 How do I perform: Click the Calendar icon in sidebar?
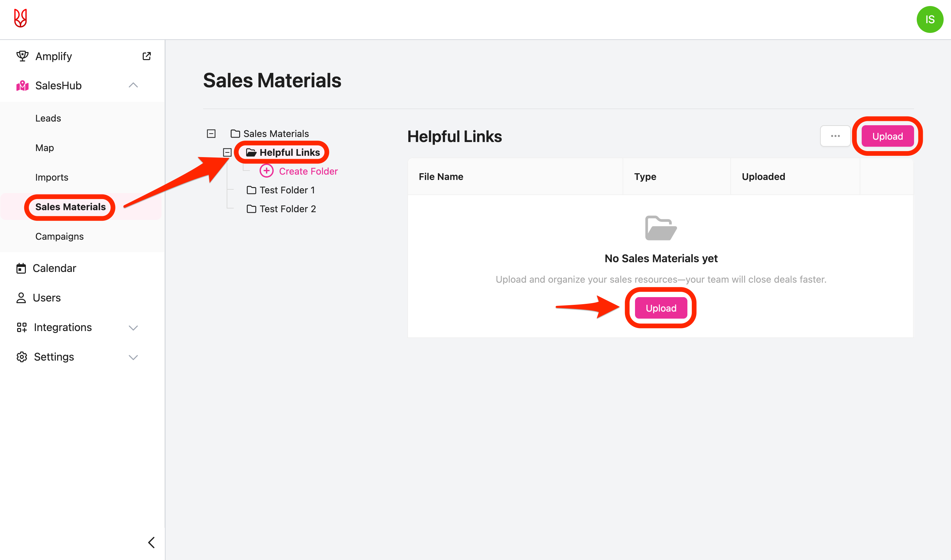point(21,268)
